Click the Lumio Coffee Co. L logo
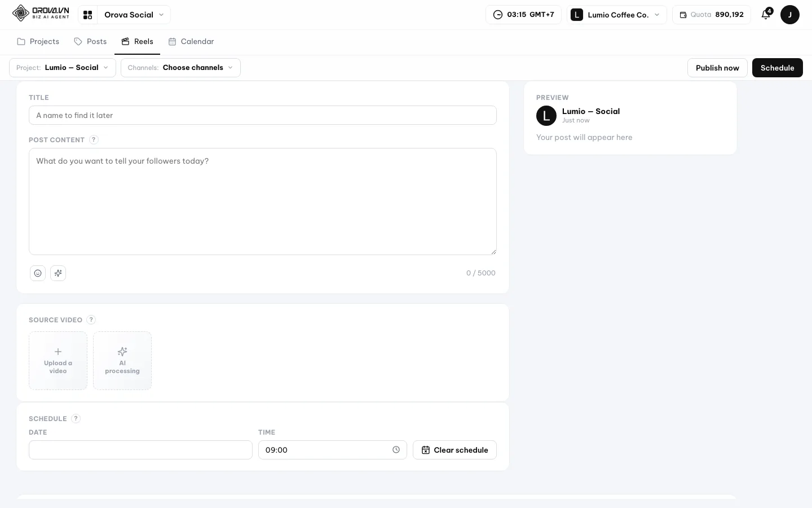 click(x=577, y=15)
